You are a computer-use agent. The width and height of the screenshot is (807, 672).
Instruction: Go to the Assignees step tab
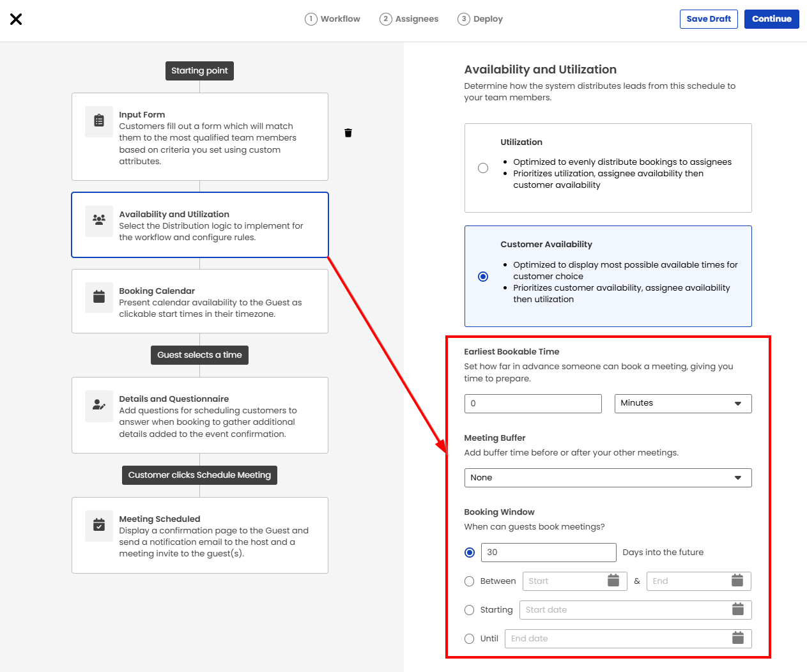point(409,19)
